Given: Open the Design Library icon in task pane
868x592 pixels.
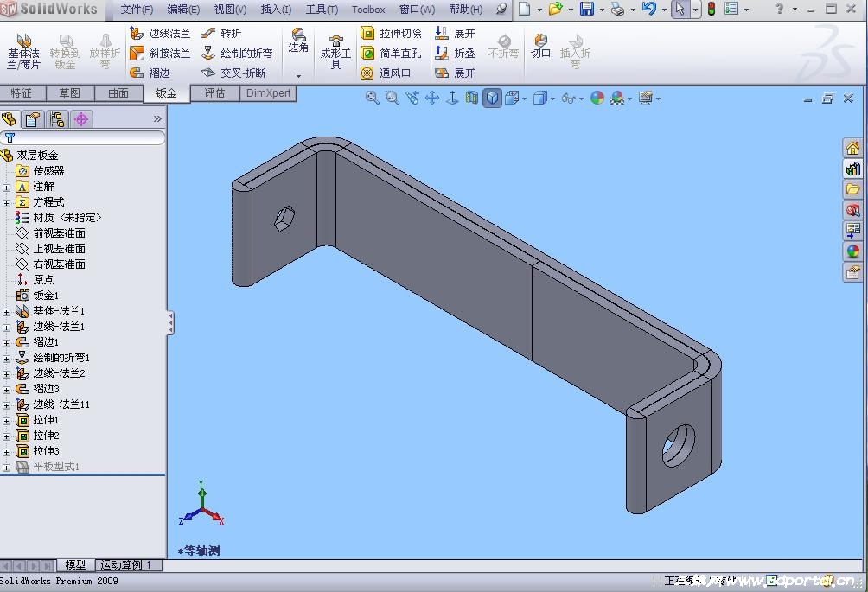Looking at the screenshot, I should pos(852,169).
